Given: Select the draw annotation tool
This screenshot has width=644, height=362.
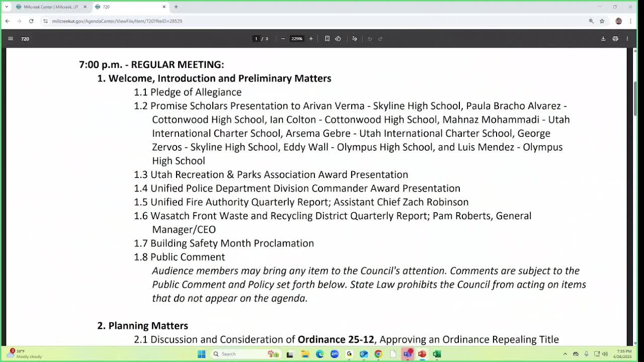Looking at the screenshot, I should click(355, 39).
